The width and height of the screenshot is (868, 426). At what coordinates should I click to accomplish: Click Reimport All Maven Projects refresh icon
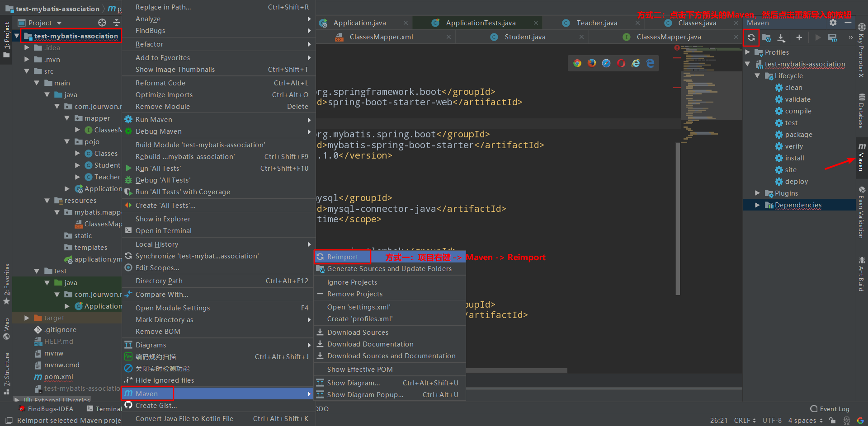(x=751, y=37)
